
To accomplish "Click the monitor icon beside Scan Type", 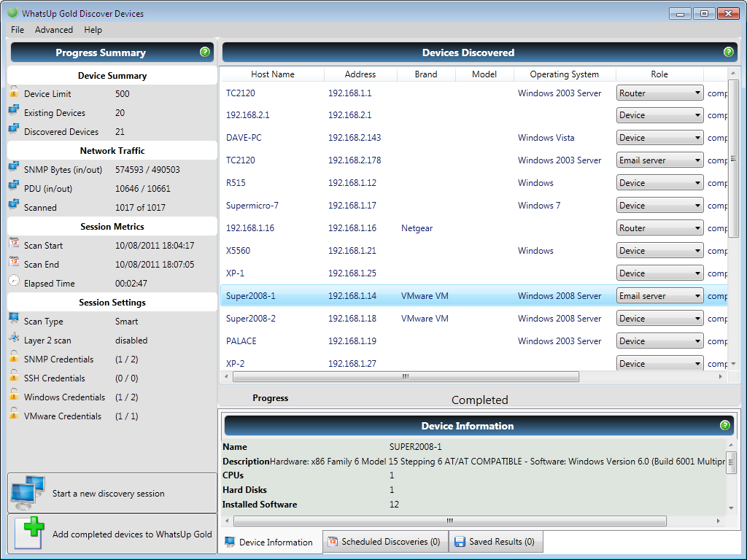I will (x=14, y=319).
